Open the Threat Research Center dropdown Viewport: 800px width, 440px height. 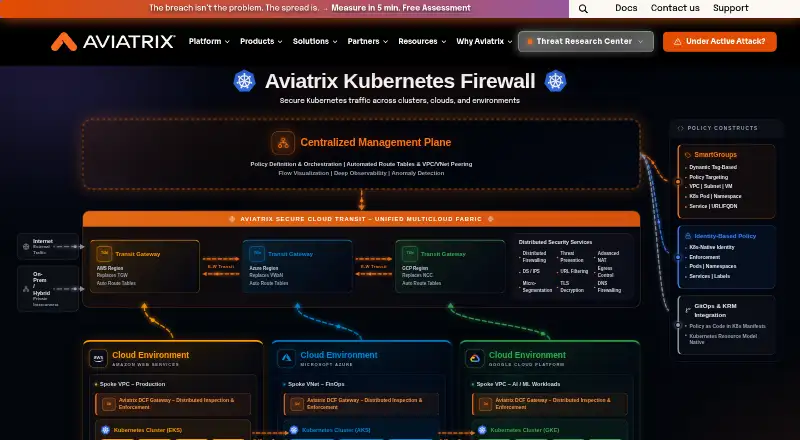click(586, 41)
